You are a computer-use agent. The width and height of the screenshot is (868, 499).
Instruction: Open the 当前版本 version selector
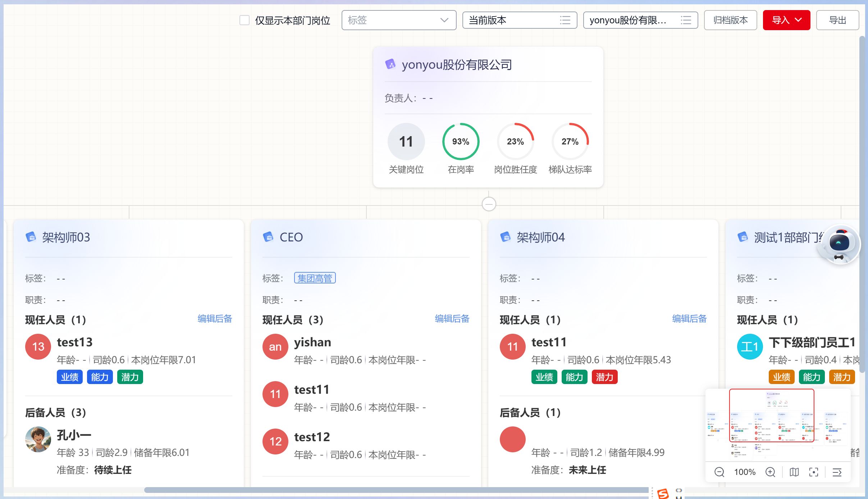(x=520, y=20)
